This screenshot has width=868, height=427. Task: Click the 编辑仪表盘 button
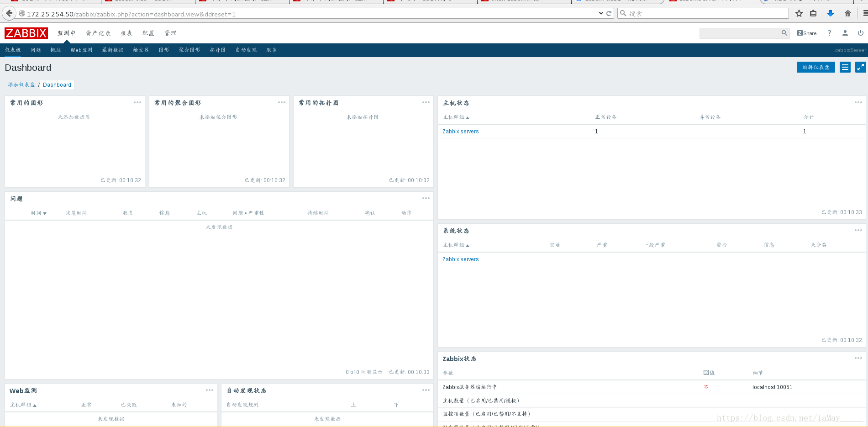point(816,67)
